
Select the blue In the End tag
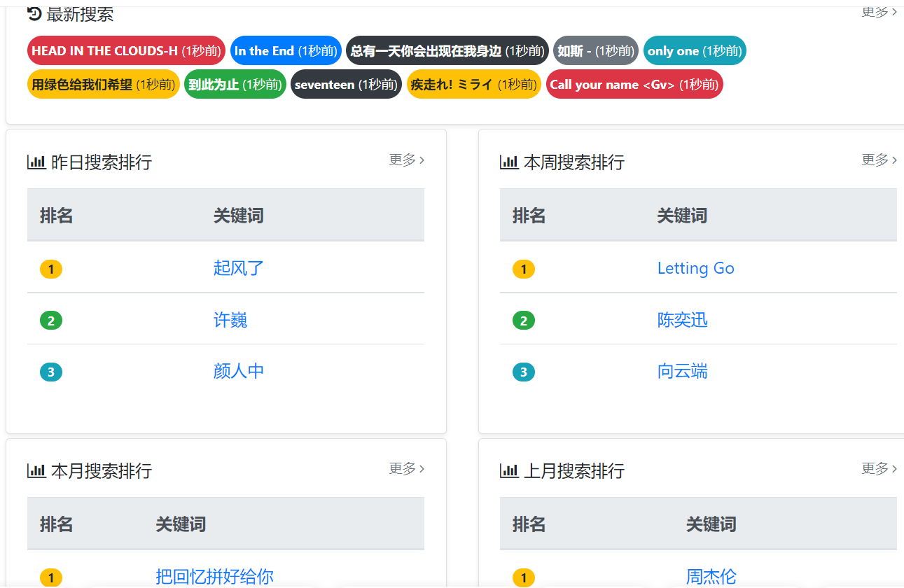click(x=286, y=51)
